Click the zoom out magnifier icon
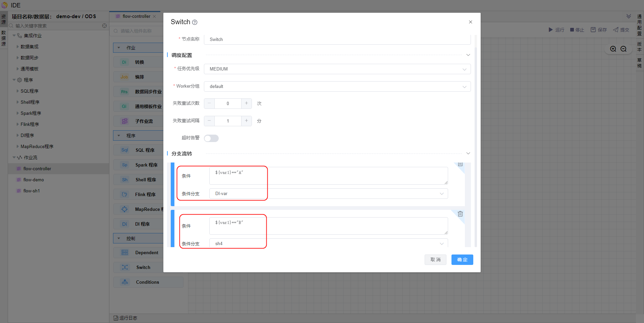This screenshot has height=323, width=644. point(624,49)
